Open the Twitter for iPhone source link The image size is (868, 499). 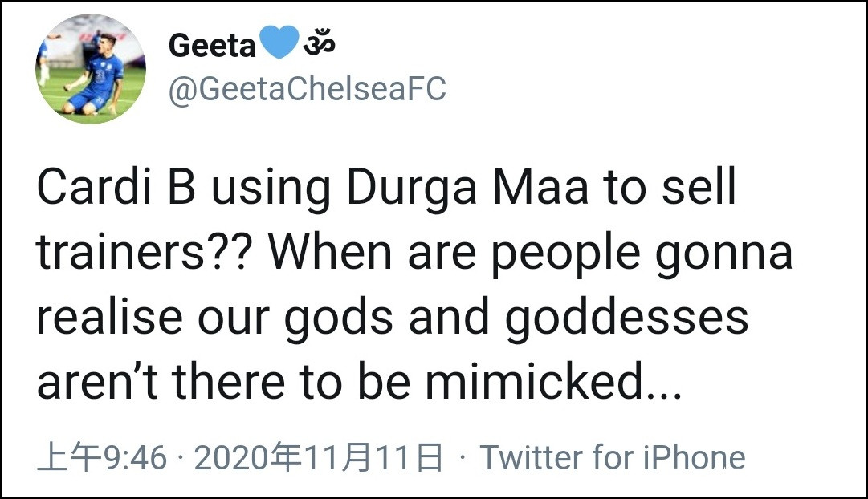click(x=613, y=458)
